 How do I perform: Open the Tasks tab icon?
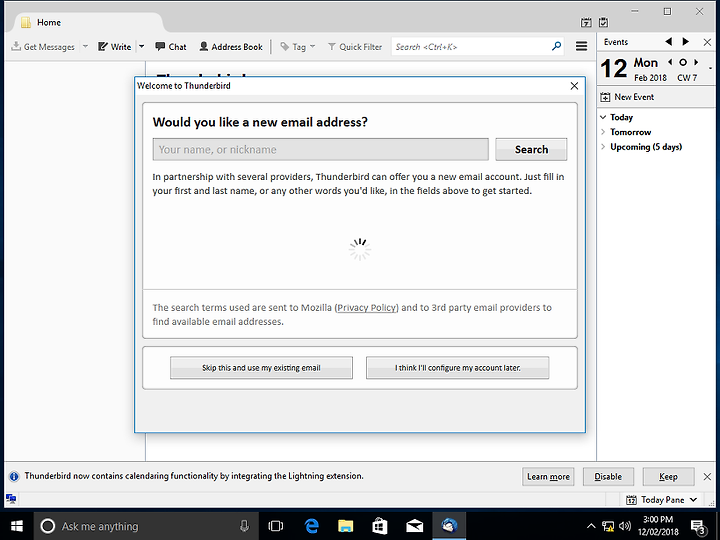tap(603, 22)
